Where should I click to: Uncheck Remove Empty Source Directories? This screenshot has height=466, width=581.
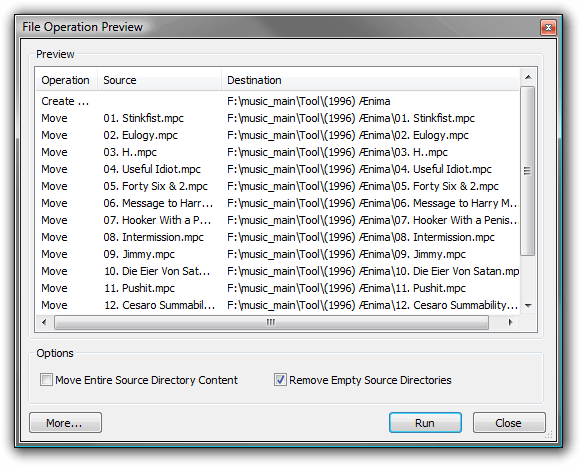[x=280, y=380]
